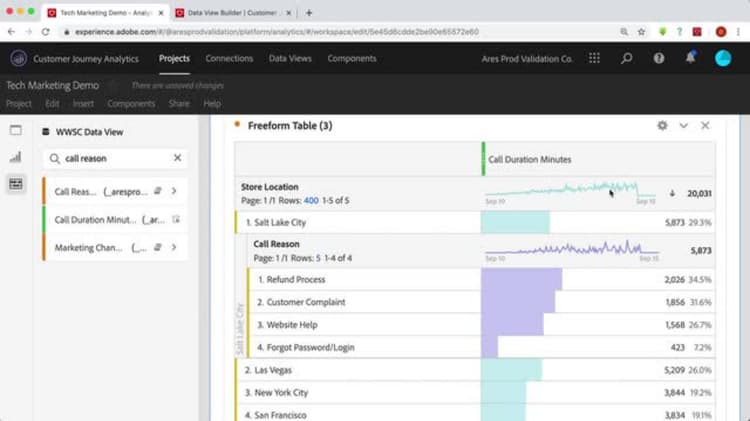This screenshot has width=750, height=421.
Task: Click the Call Reason breakdown header
Action: (276, 244)
